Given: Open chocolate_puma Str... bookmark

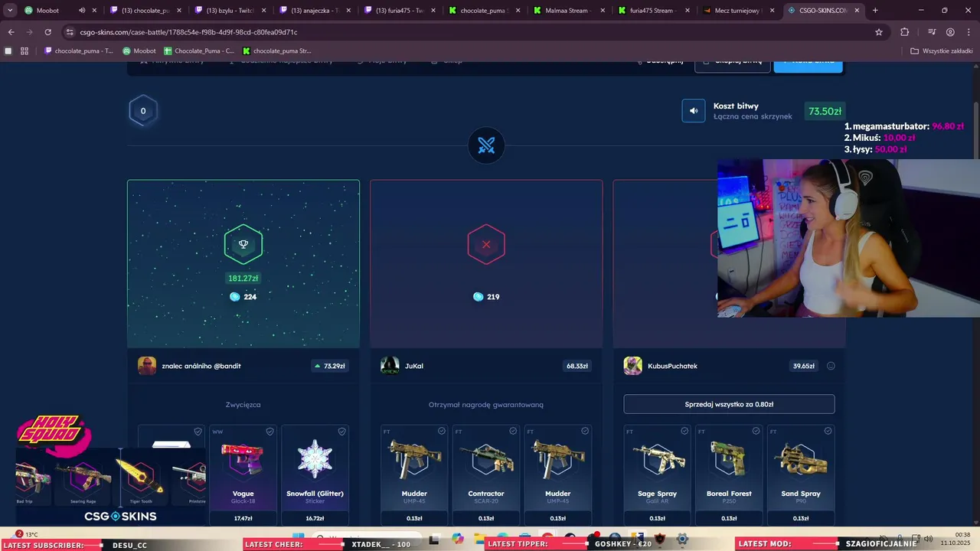Looking at the screenshot, I should pos(277,51).
